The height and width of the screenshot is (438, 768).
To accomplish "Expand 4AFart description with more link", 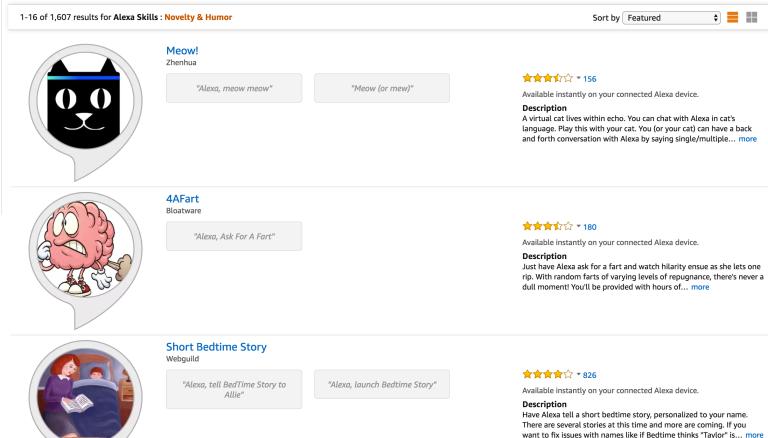I will point(700,287).
